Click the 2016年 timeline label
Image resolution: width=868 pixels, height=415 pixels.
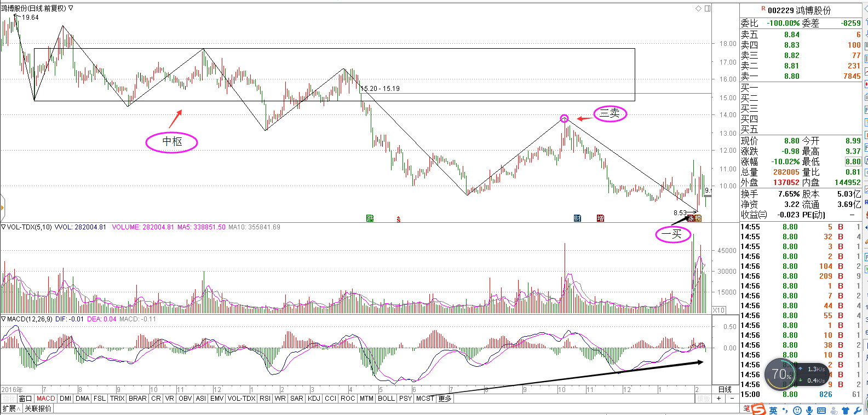click(12, 390)
